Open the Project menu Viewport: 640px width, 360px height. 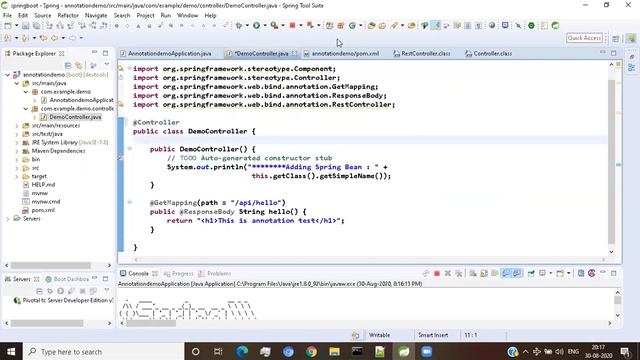pyautogui.click(x=145, y=16)
